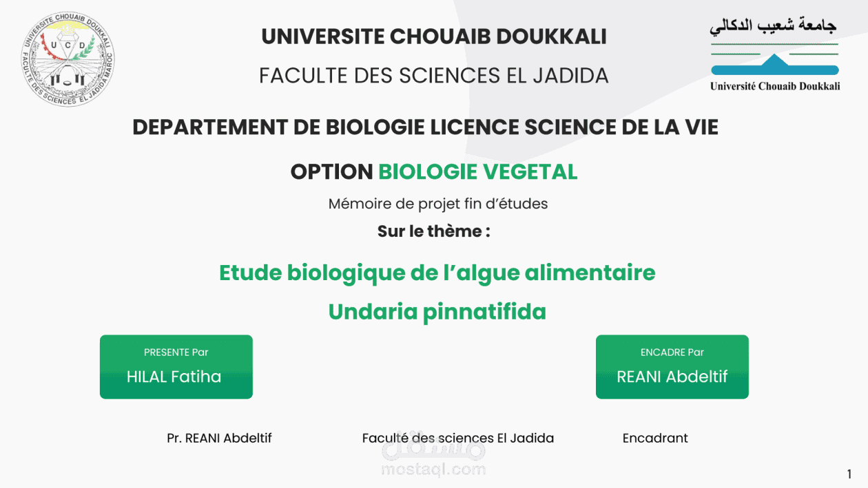Select the 'Université Chouaib Doukkali' logo caption

[774, 86]
